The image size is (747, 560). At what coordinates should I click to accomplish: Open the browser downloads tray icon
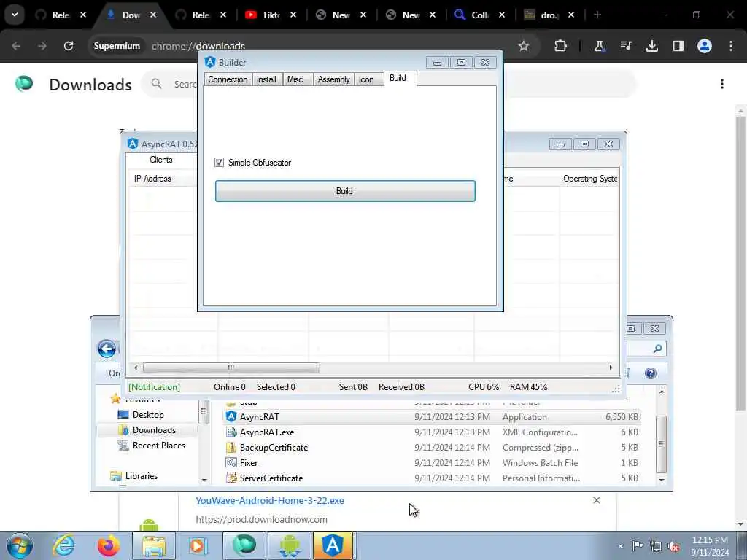click(x=651, y=46)
